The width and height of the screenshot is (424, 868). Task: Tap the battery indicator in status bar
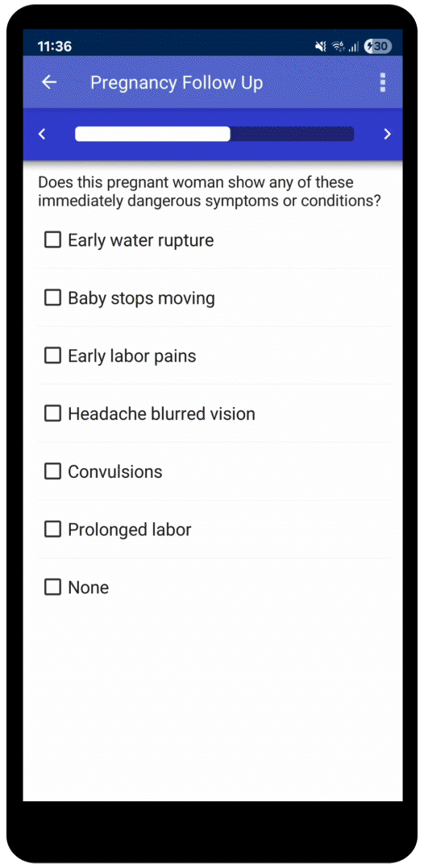pyautogui.click(x=377, y=47)
